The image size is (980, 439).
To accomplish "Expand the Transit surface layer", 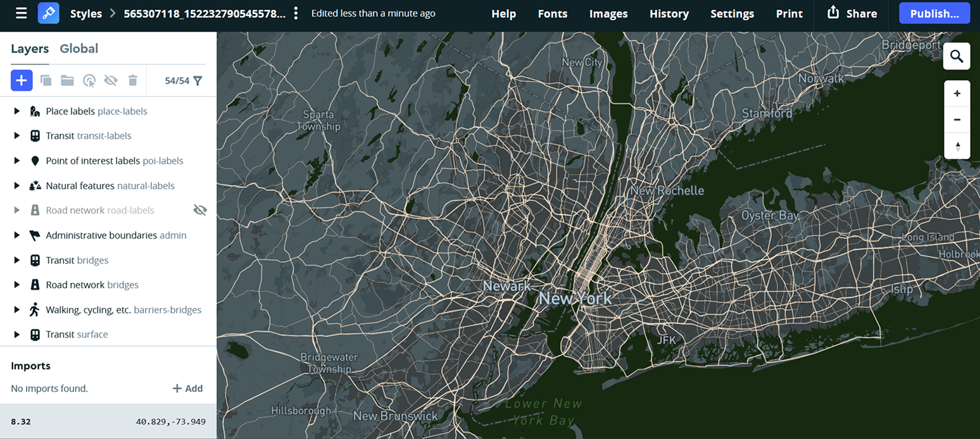I will [16, 334].
